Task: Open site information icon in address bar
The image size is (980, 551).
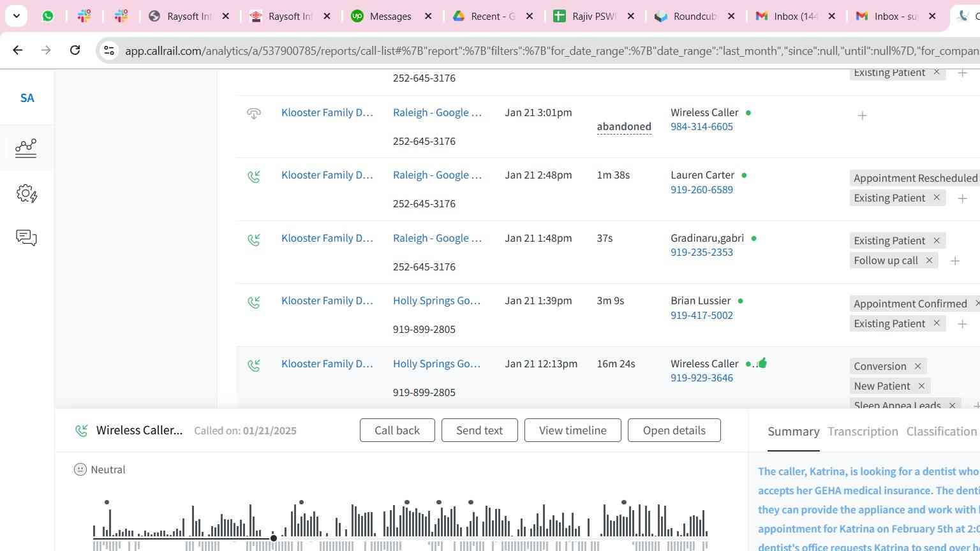Action: click(109, 50)
